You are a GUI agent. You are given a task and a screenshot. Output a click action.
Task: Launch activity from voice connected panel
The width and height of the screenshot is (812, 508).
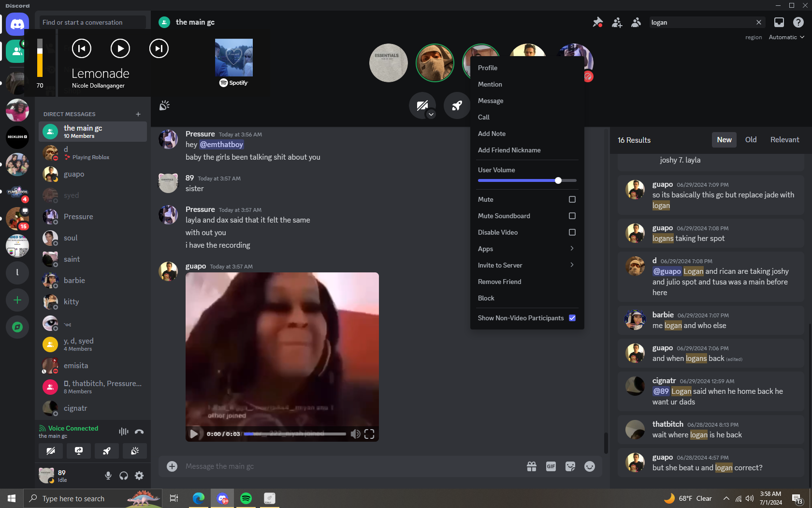point(107,451)
